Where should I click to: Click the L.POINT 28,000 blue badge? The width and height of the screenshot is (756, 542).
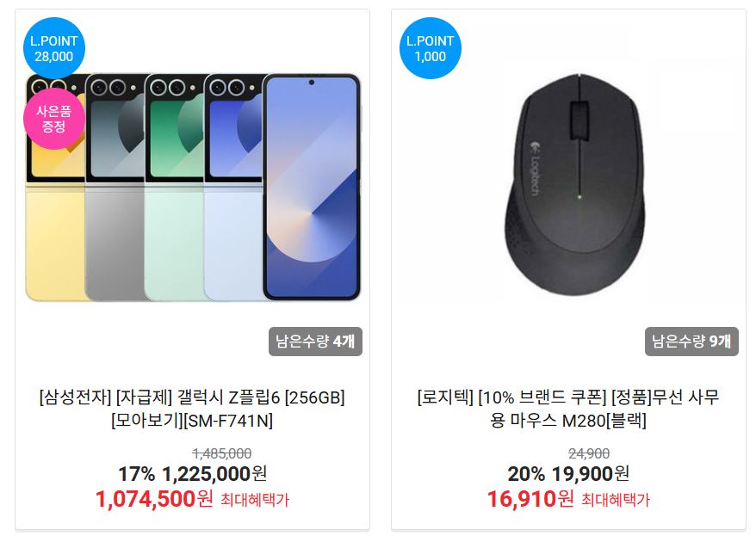54,48
